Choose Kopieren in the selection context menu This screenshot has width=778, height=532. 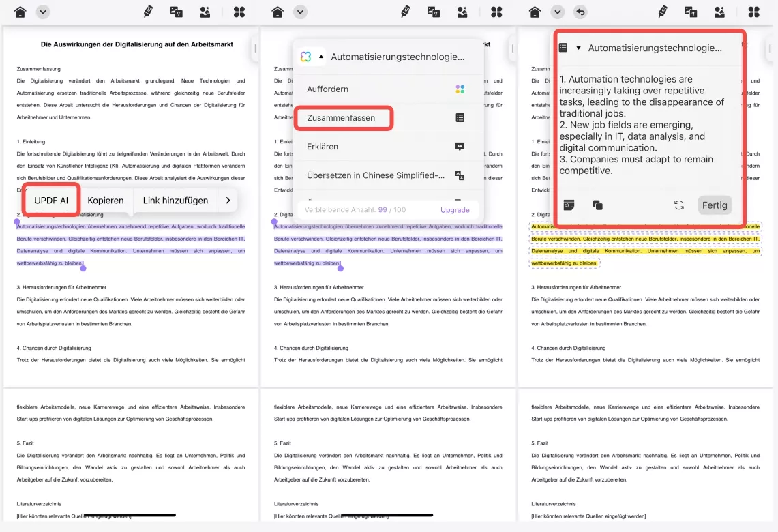pyautogui.click(x=105, y=201)
